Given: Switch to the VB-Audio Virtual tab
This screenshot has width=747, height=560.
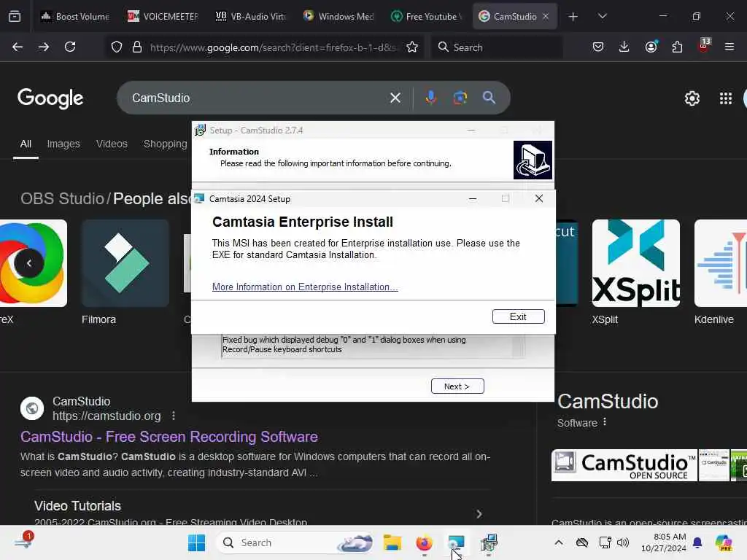Looking at the screenshot, I should coord(250,16).
